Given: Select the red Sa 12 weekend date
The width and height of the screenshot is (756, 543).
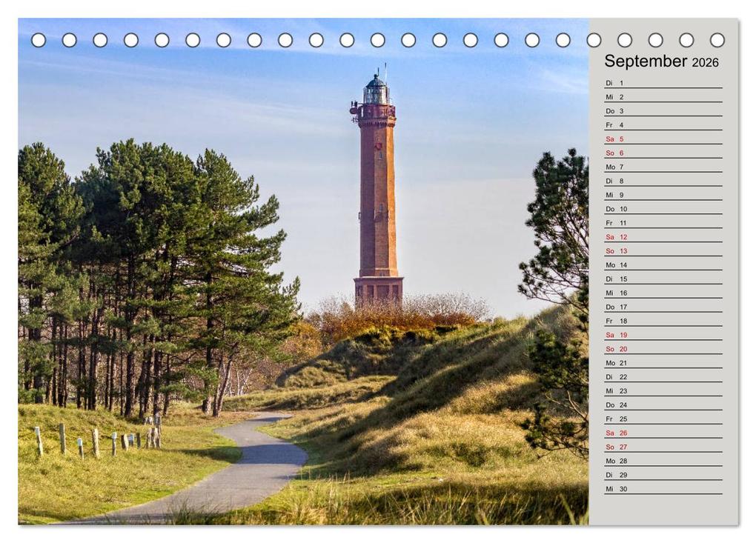Looking at the screenshot, I should tap(615, 236).
